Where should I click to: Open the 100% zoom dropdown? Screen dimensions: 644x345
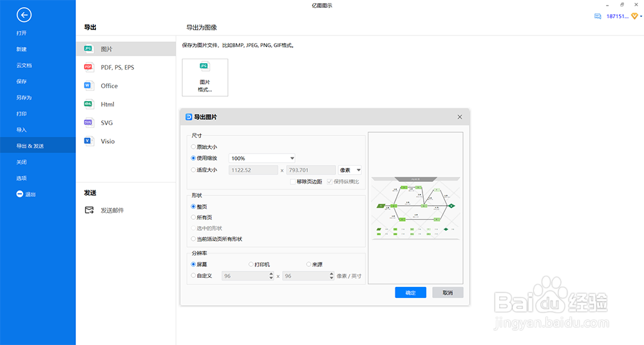(262, 159)
